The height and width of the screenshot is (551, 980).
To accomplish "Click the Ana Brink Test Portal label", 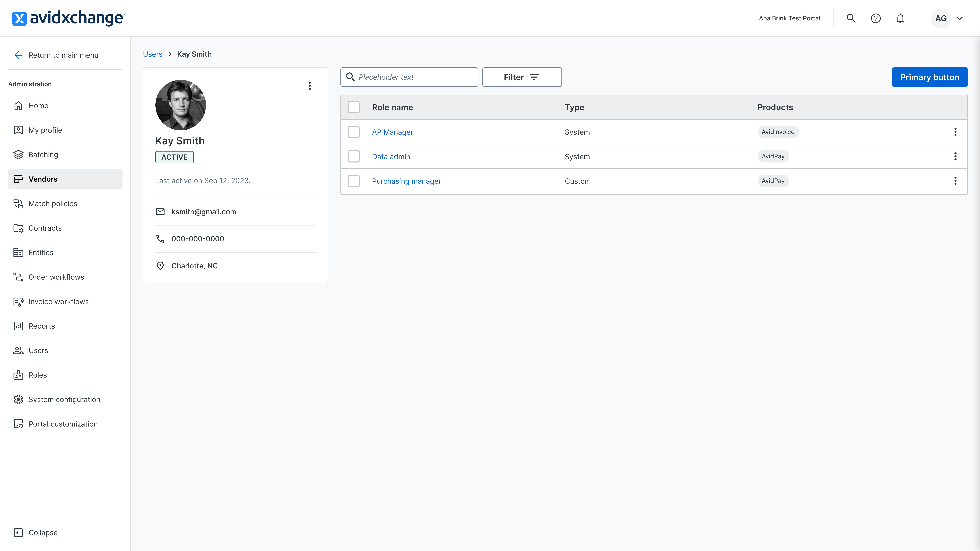I will click(x=789, y=18).
